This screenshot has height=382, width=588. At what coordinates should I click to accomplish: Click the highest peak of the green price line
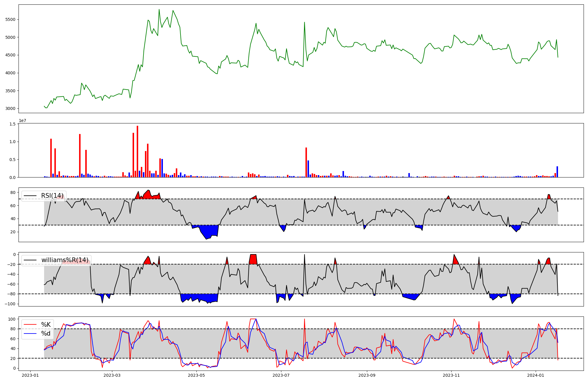159,10
